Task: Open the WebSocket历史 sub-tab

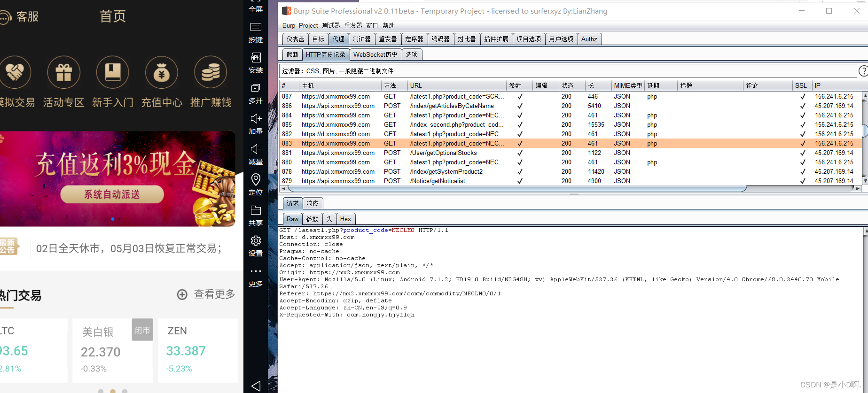Action: pos(375,54)
